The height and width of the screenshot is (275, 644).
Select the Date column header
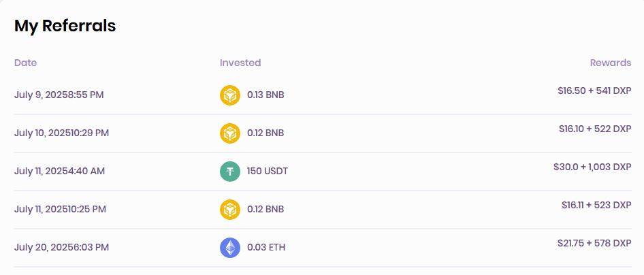coord(25,63)
